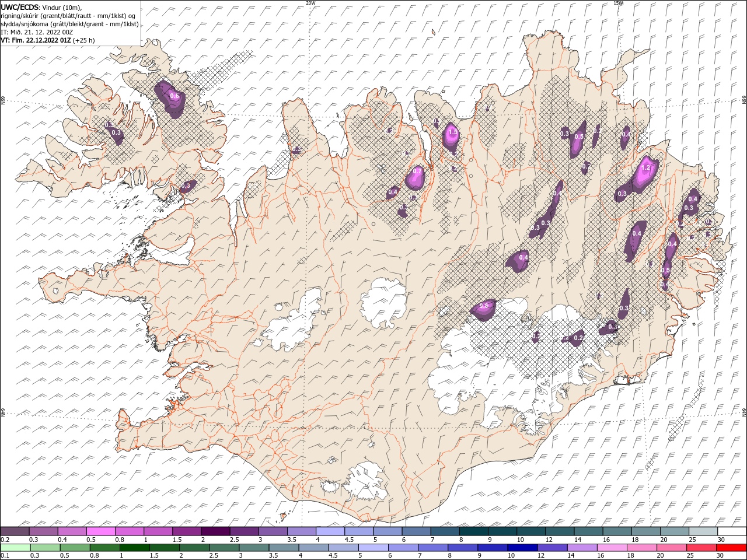Click the '20W' longitude label
The width and height of the screenshot is (747, 560).
pyautogui.click(x=310, y=3)
